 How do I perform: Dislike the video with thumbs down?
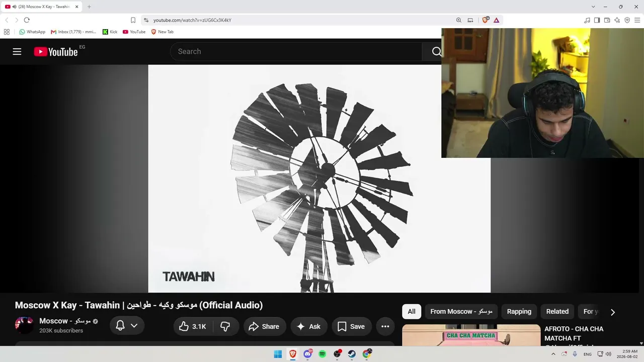pos(225,326)
